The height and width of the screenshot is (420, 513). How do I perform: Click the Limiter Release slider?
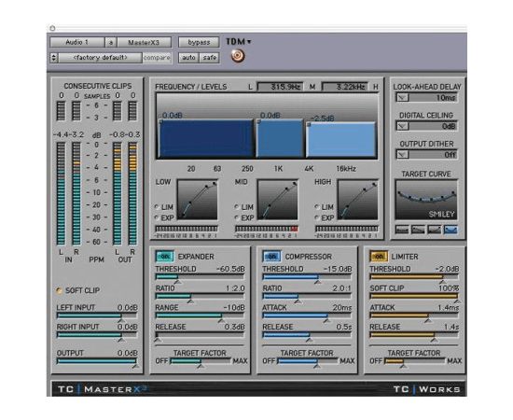pos(414,335)
